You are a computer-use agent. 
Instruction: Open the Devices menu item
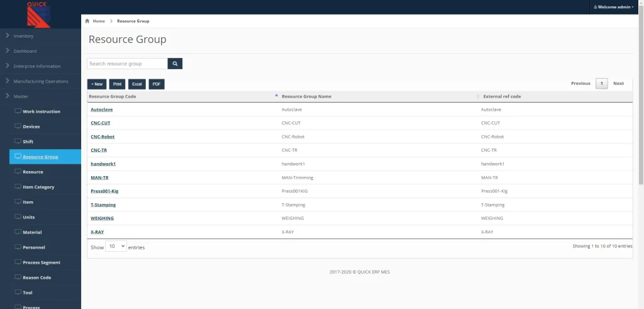32,126
